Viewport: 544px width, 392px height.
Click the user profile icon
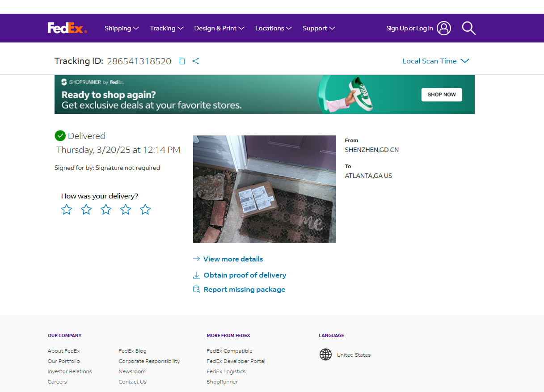point(443,28)
